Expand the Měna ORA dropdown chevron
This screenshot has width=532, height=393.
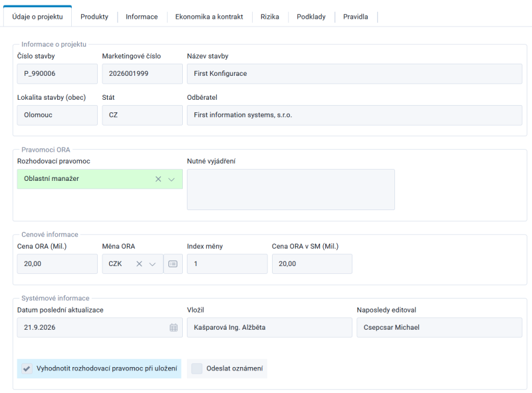click(152, 264)
